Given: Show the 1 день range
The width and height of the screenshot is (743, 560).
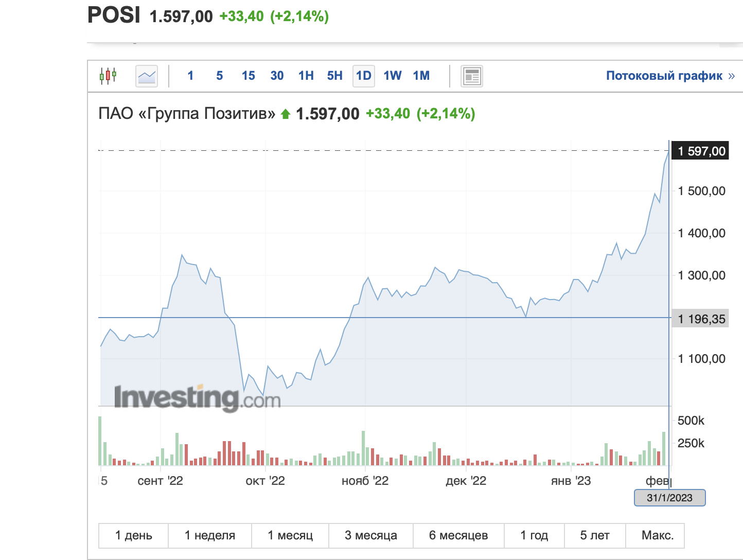Looking at the screenshot, I should click(134, 535).
